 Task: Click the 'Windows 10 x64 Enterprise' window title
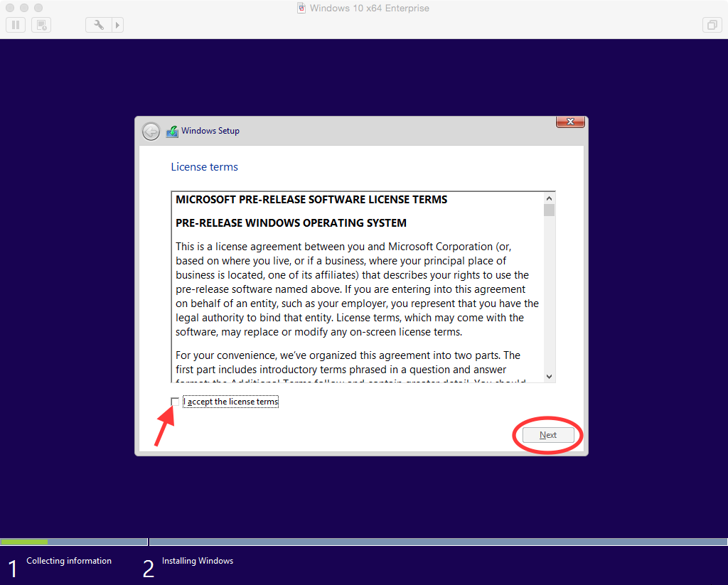(x=370, y=8)
